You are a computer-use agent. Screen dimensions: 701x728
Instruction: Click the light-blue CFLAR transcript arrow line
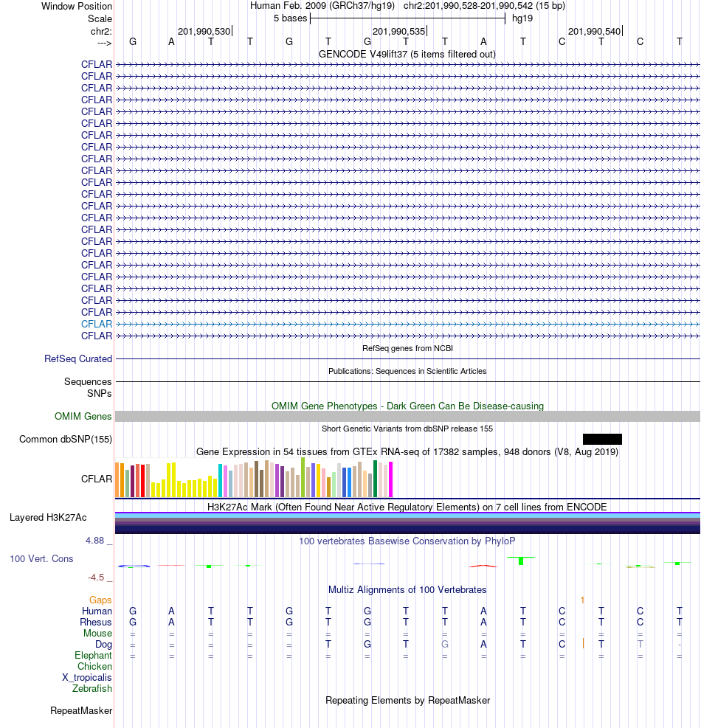[407, 324]
